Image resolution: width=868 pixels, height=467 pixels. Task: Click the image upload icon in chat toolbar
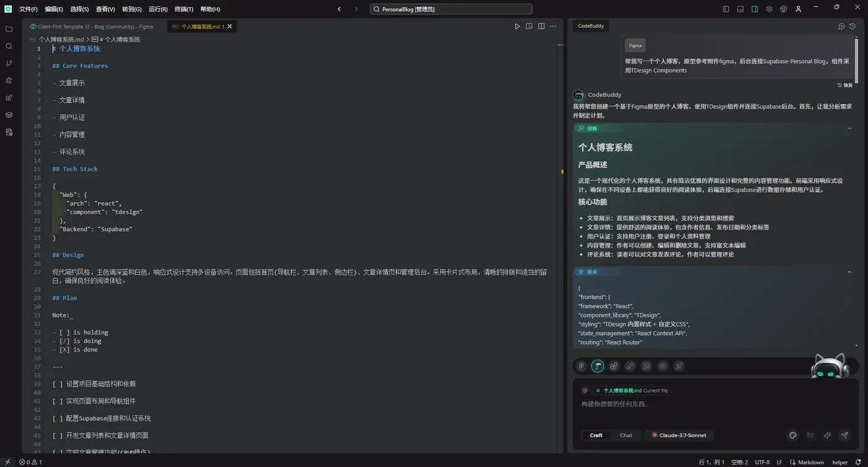click(x=647, y=367)
